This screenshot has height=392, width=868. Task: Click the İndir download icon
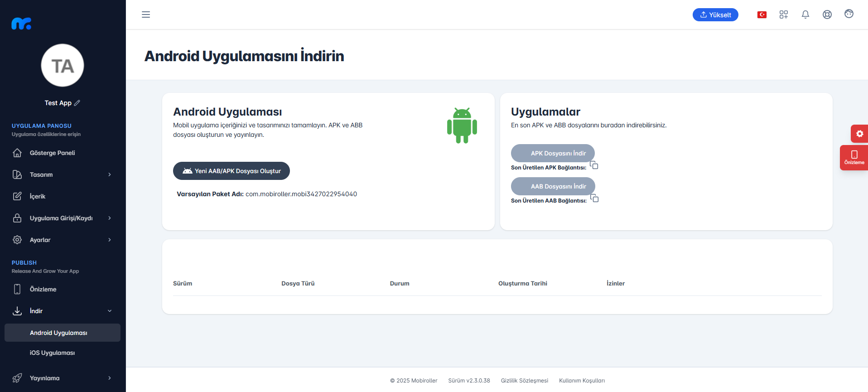click(17, 311)
